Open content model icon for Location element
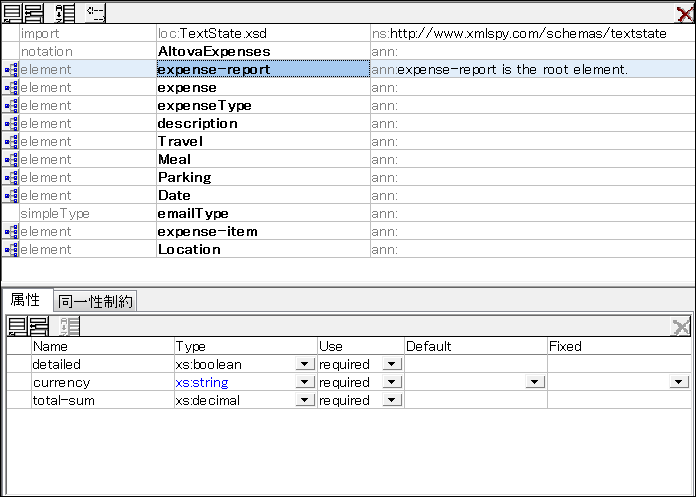Screen dimensions: 696x497 point(11,249)
